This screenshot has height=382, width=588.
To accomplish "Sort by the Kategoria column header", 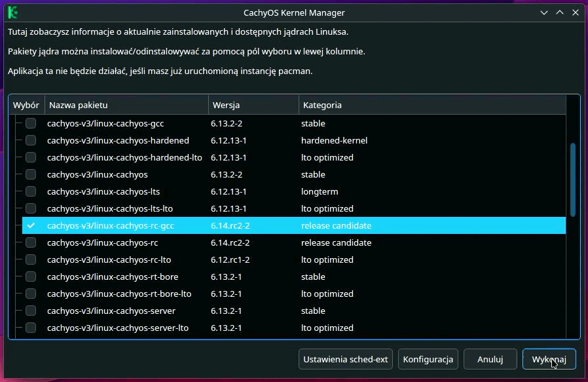I will tap(432, 105).
